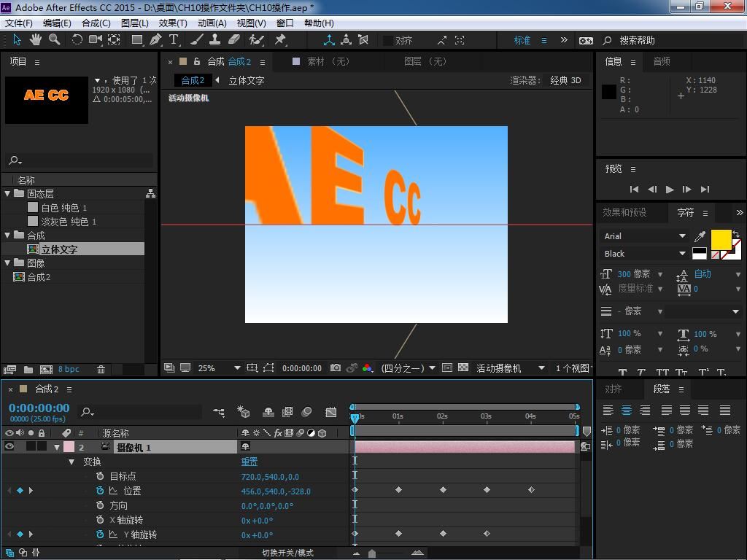Click the 经典 3D renderer button
747x560 pixels.
coord(565,80)
